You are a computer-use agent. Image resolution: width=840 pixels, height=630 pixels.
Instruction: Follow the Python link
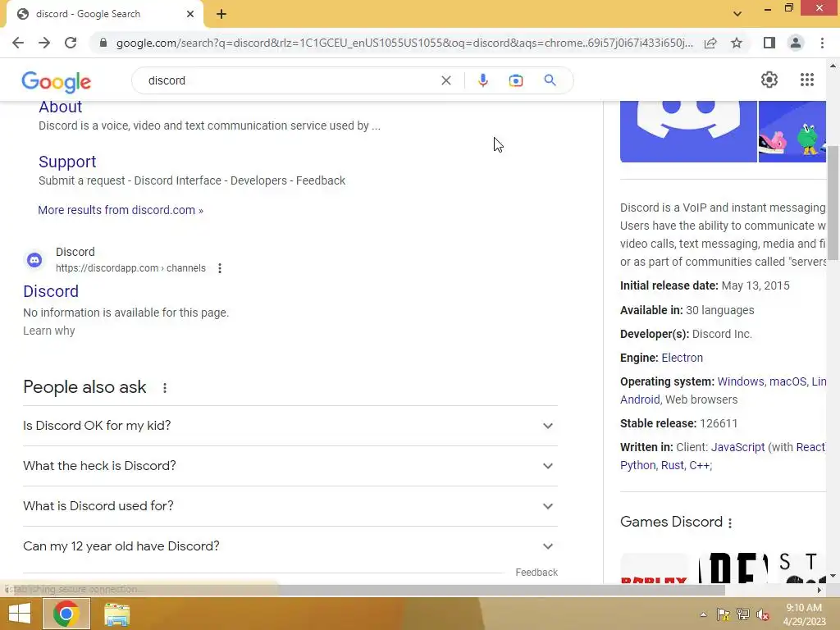(x=637, y=466)
